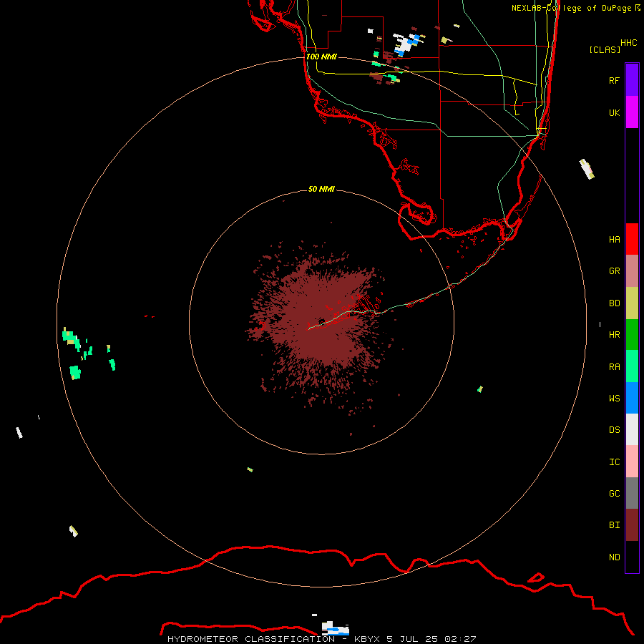This screenshot has height=644, width=644.
Task: Click the NEXLAB-College of DuPage credit text
Action: [571, 8]
